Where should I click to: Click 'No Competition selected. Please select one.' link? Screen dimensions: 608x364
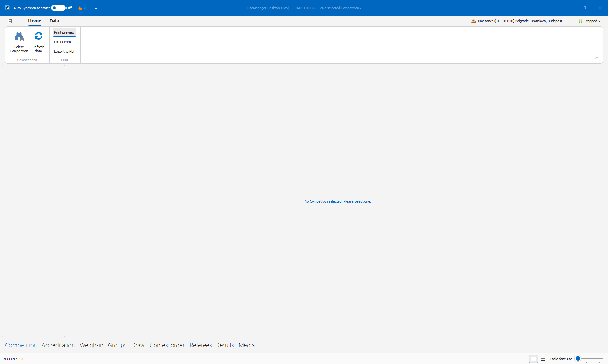point(338,201)
